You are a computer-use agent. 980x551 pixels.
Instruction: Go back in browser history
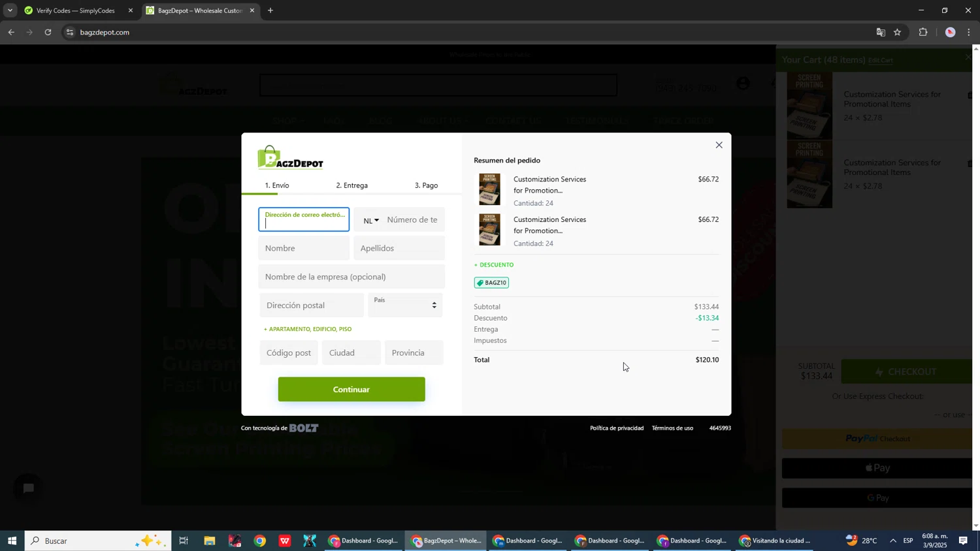[11, 32]
